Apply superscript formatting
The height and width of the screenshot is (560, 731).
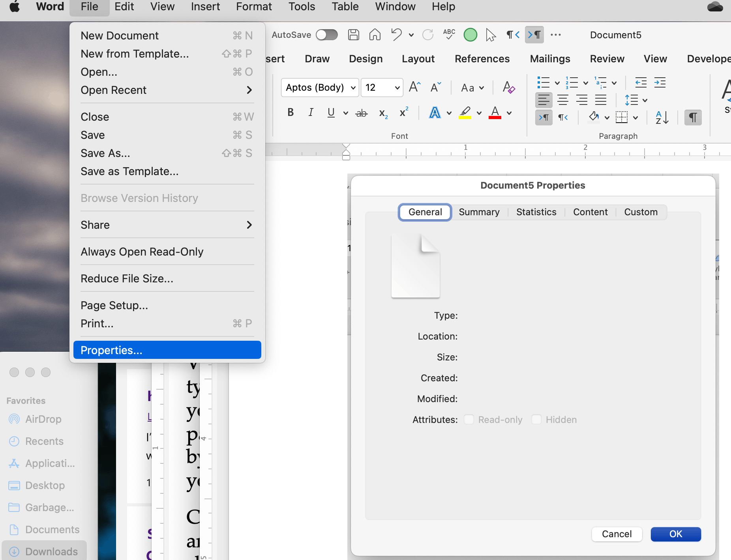(403, 112)
